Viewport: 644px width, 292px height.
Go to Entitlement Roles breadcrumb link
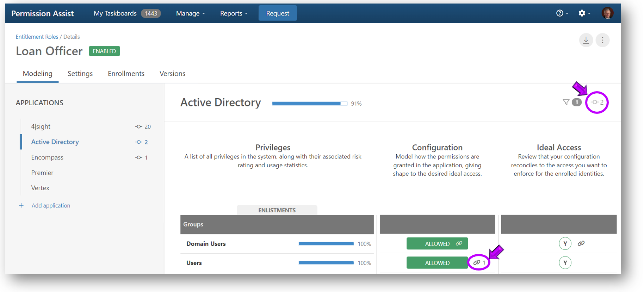coord(37,37)
